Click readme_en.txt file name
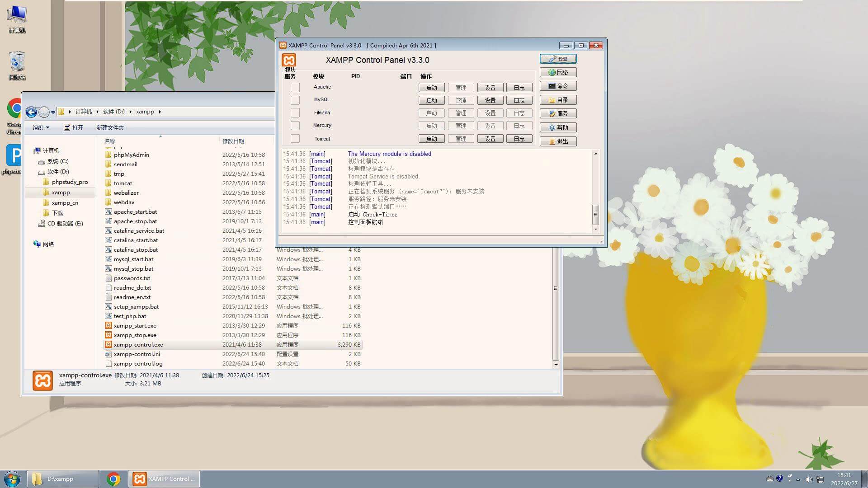Screen dimensions: 868x488 click(132, 297)
